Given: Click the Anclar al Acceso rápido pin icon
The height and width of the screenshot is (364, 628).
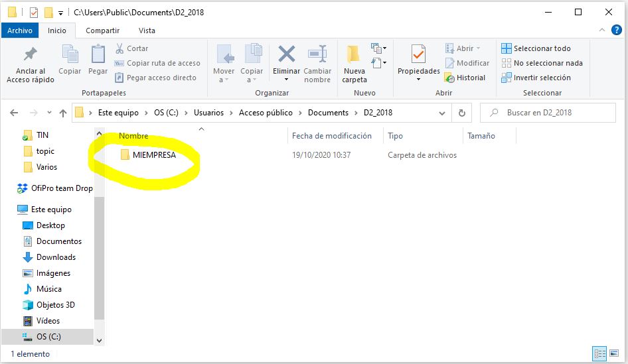Looking at the screenshot, I should (31, 54).
